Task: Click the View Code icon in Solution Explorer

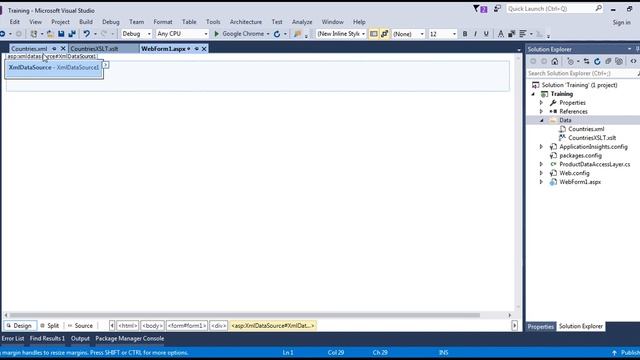Action: click(x=633, y=61)
